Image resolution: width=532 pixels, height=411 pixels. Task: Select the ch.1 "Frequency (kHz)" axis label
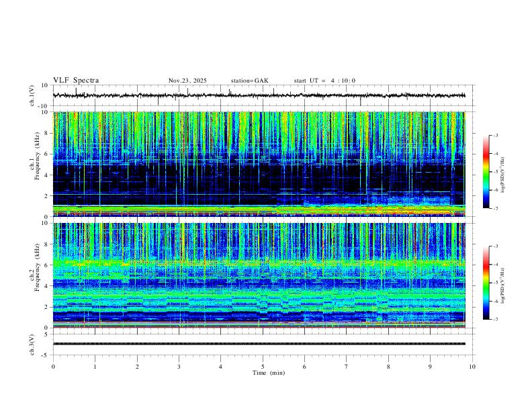37,155
